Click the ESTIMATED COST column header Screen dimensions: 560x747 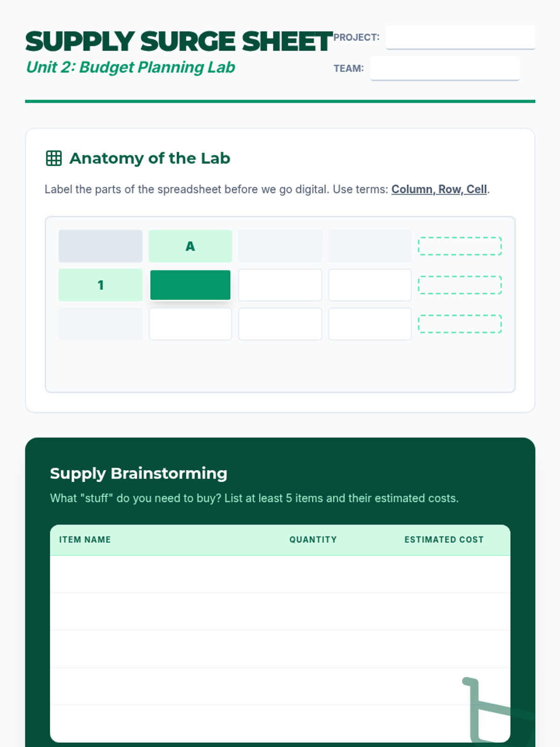pyautogui.click(x=444, y=540)
